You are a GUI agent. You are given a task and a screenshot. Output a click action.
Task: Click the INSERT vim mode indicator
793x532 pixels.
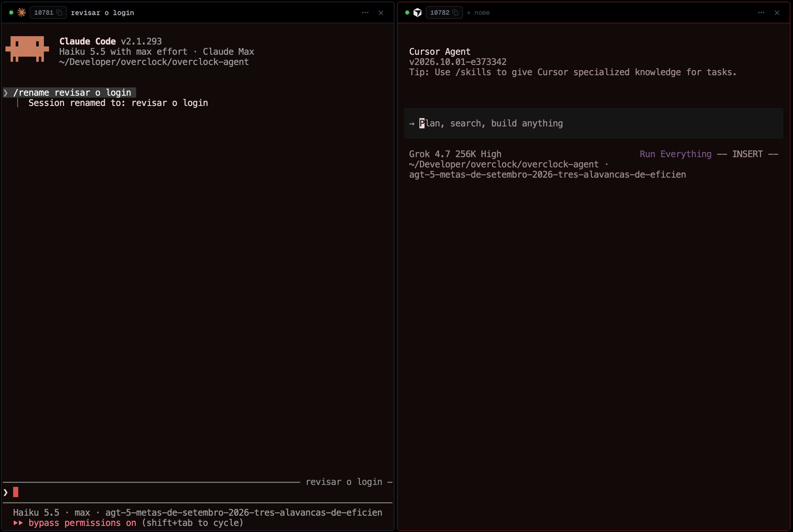[x=747, y=154]
